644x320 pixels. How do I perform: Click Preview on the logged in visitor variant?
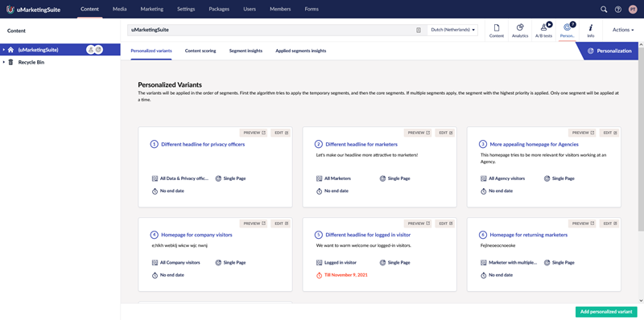tap(418, 224)
